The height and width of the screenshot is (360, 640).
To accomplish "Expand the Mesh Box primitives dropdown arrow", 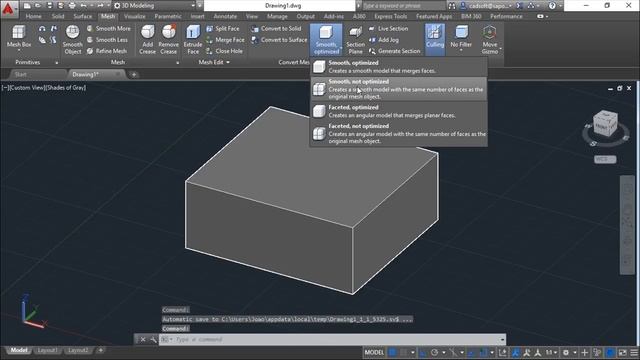I will [x=19, y=51].
